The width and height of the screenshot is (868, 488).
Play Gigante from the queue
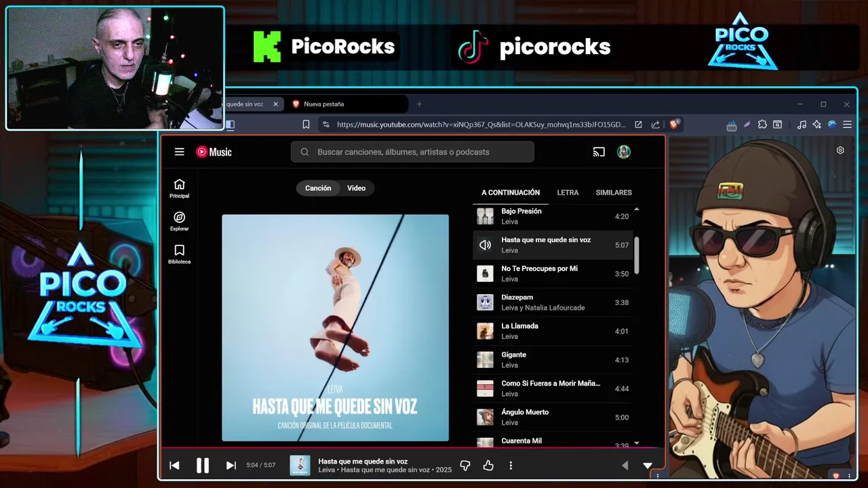tap(553, 360)
